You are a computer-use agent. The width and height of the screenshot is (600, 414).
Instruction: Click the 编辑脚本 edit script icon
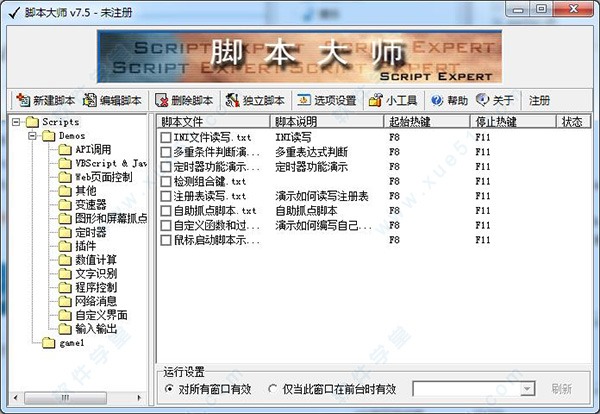pos(90,100)
